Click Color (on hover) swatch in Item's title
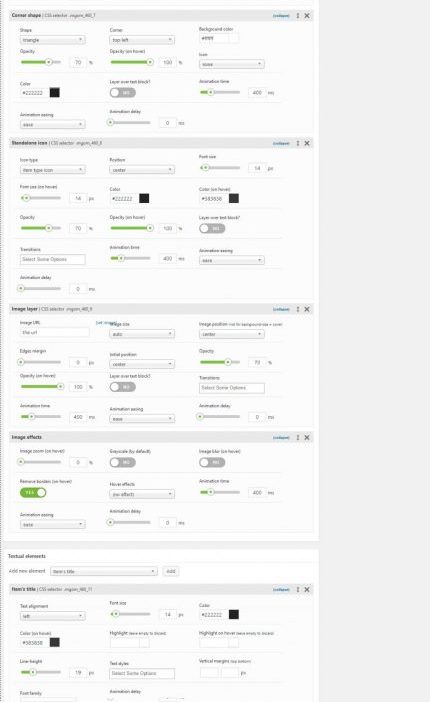 tap(55, 642)
